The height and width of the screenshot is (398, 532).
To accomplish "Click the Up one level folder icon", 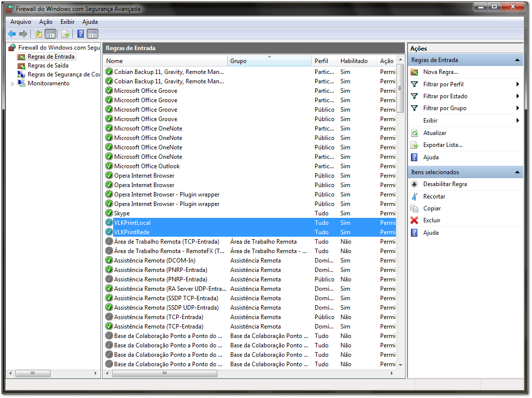I will click(39, 34).
